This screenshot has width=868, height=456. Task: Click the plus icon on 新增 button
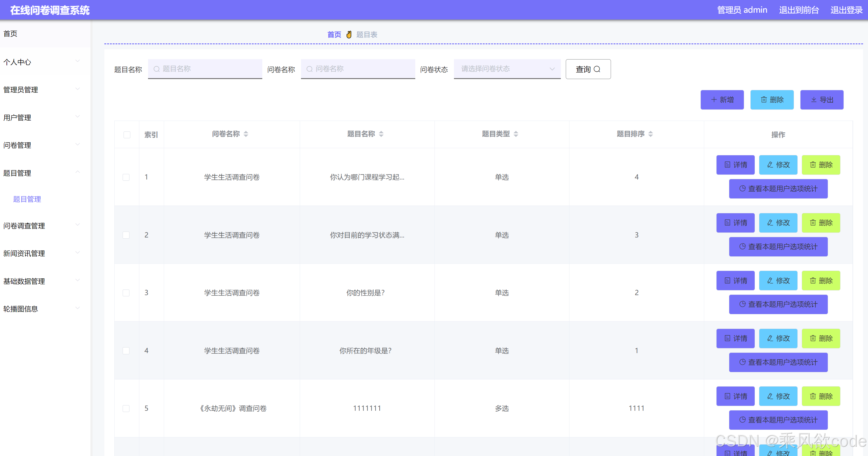[x=714, y=100]
